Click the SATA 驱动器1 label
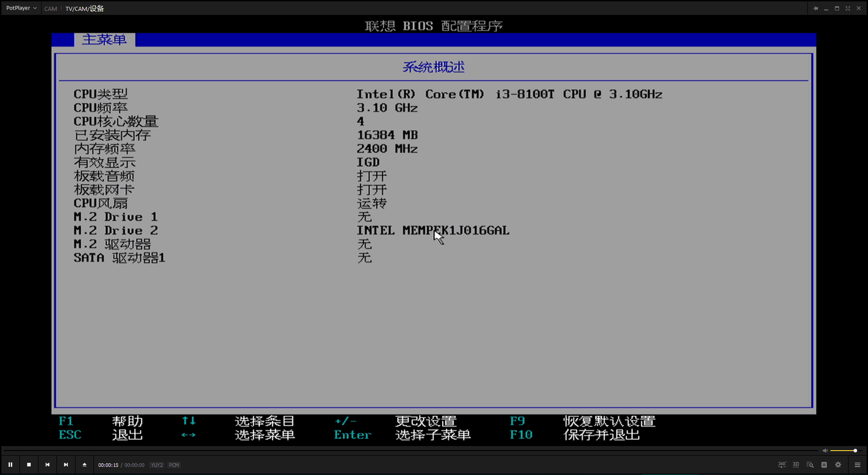Screen dimensions: 868x475 [119, 258]
